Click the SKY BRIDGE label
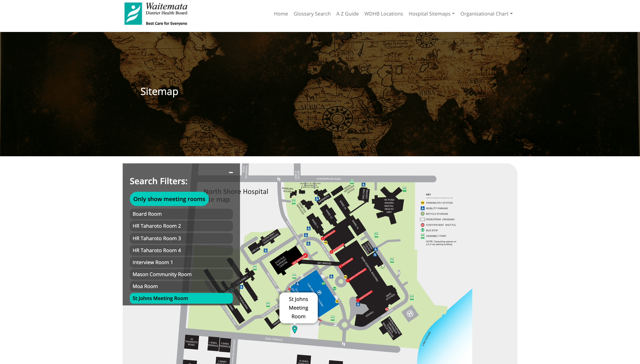Viewport: 640px width, 364px height. tap(324, 263)
